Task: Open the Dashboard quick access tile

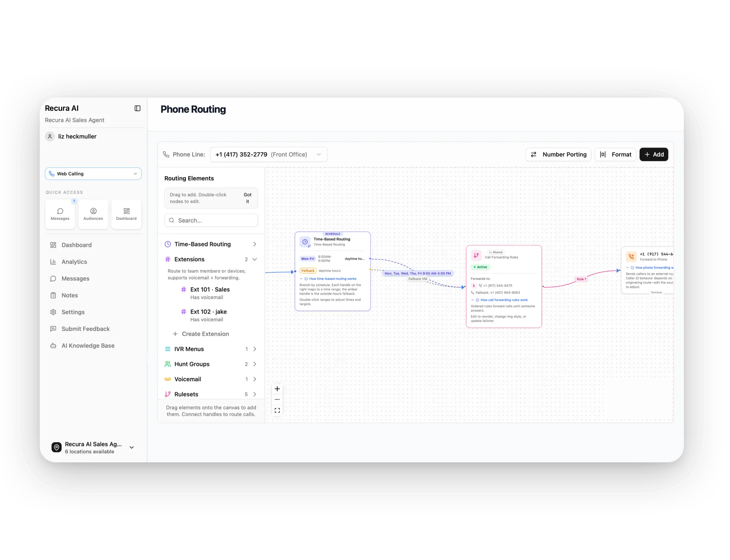Action: (126, 214)
